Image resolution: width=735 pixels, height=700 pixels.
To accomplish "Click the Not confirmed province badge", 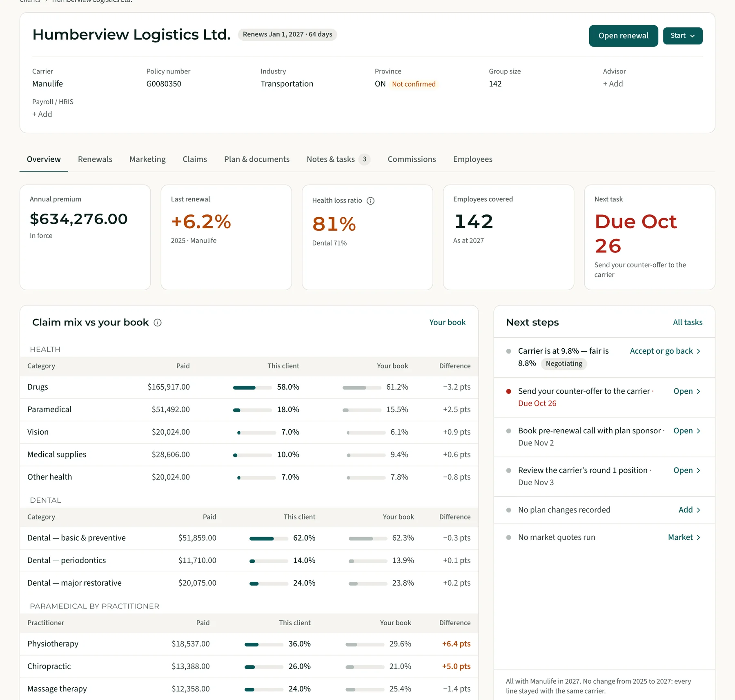I will tap(414, 84).
